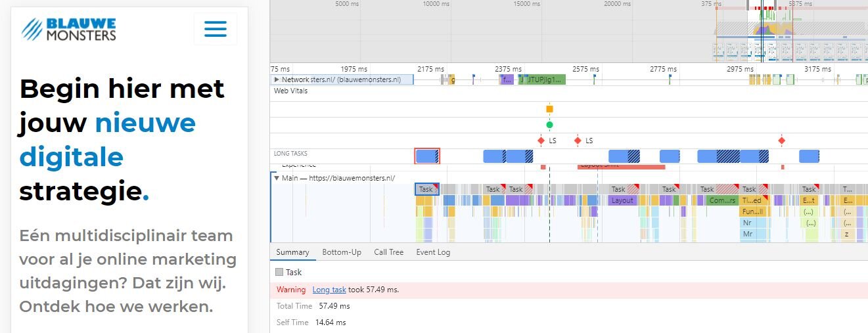Click the rightmost red layout shift diamond
The image size is (868, 333).
pyautogui.click(x=781, y=141)
